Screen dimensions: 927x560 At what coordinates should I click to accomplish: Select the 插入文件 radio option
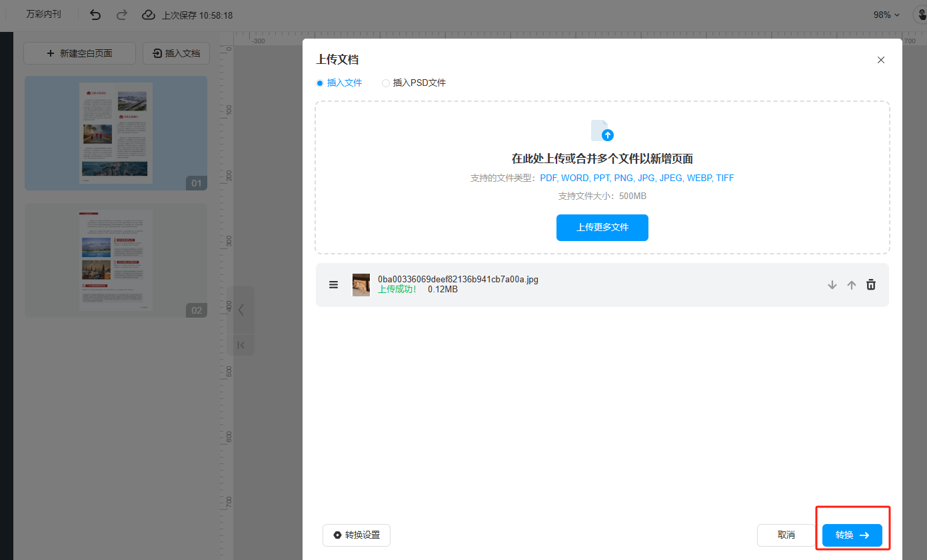tap(320, 83)
